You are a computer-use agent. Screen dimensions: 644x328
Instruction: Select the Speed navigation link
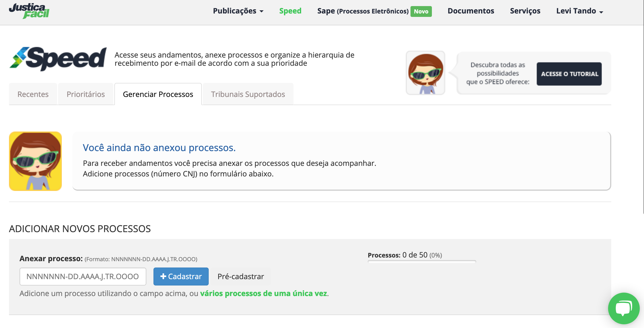coord(290,11)
